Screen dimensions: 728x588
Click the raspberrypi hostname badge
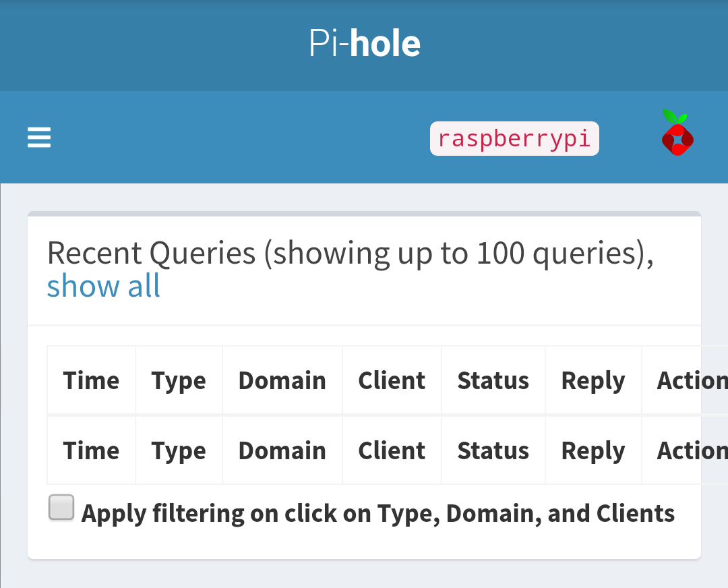514,138
